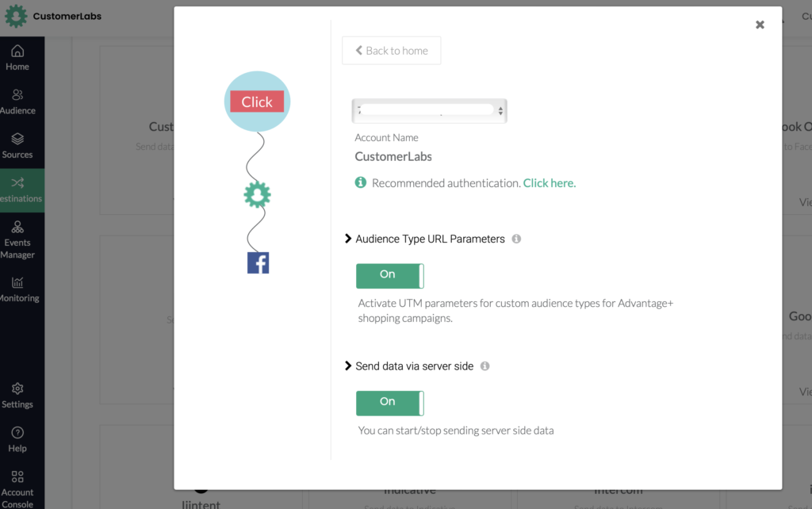
Task: Open the Events Manager section
Action: (17, 235)
